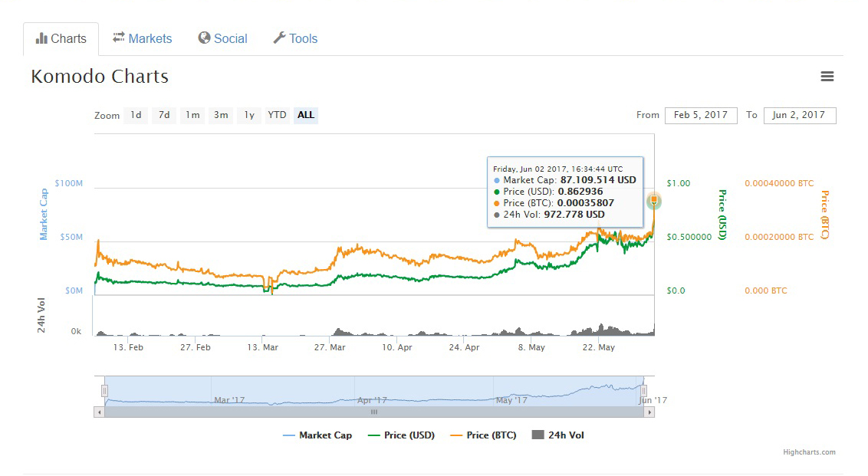Viewport: 868px width, 476px height.
Task: Click the globe icon beside Social
Action: click(204, 38)
